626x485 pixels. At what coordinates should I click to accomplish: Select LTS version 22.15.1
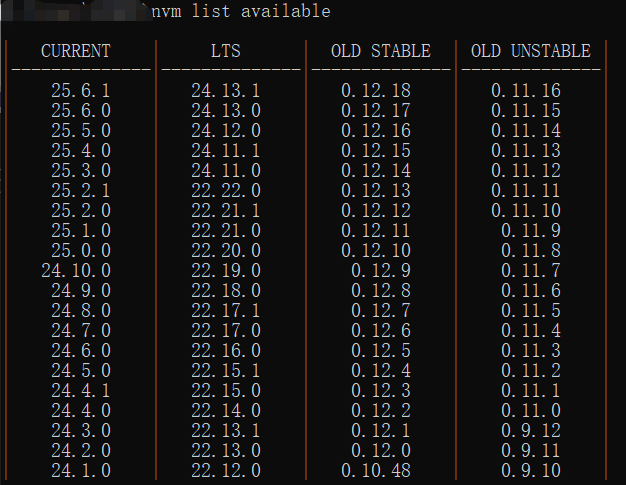[226, 370]
